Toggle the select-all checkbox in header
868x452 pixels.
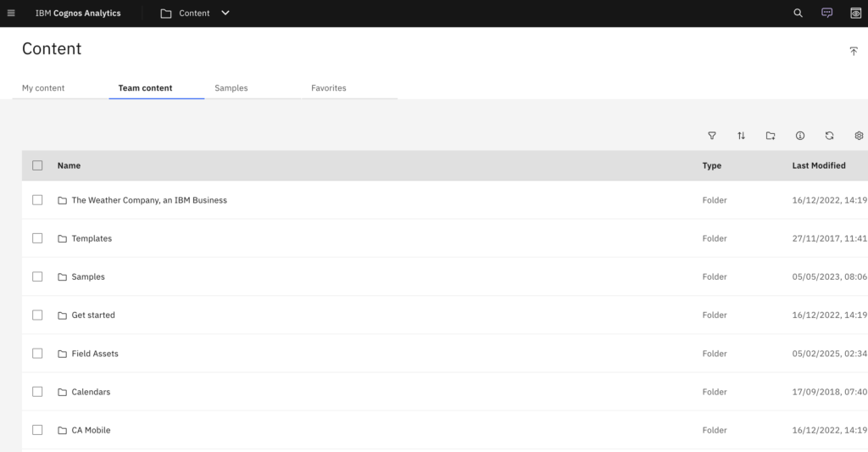click(x=37, y=165)
